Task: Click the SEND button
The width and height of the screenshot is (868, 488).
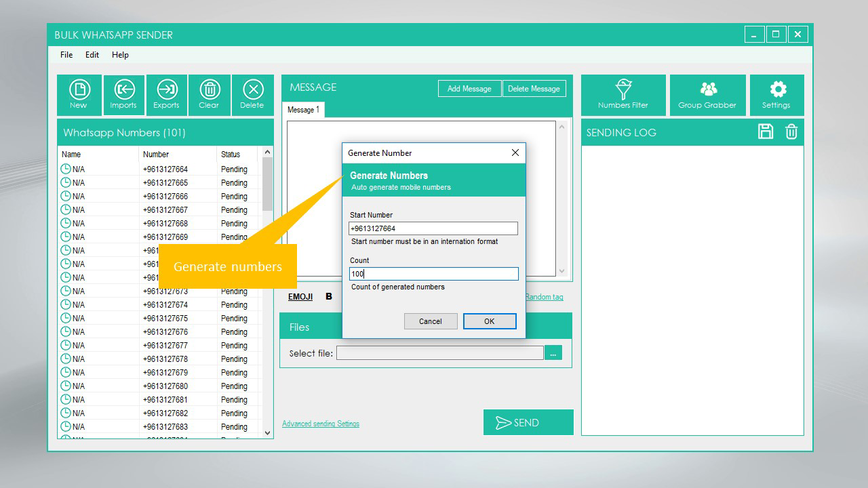Action: [x=528, y=422]
